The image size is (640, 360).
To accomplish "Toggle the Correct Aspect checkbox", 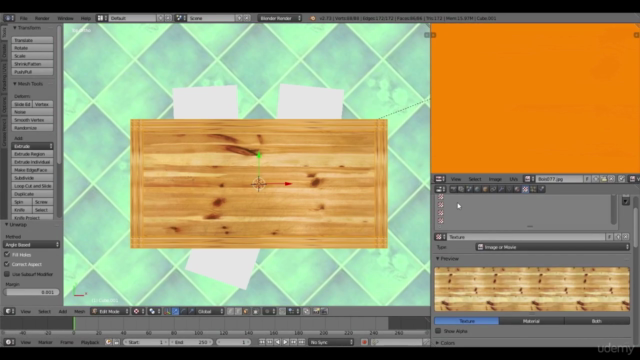I will pos(7,264).
